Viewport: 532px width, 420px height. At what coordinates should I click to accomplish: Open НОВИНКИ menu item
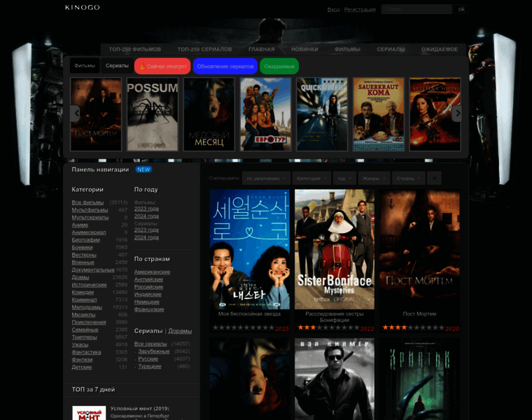point(304,49)
